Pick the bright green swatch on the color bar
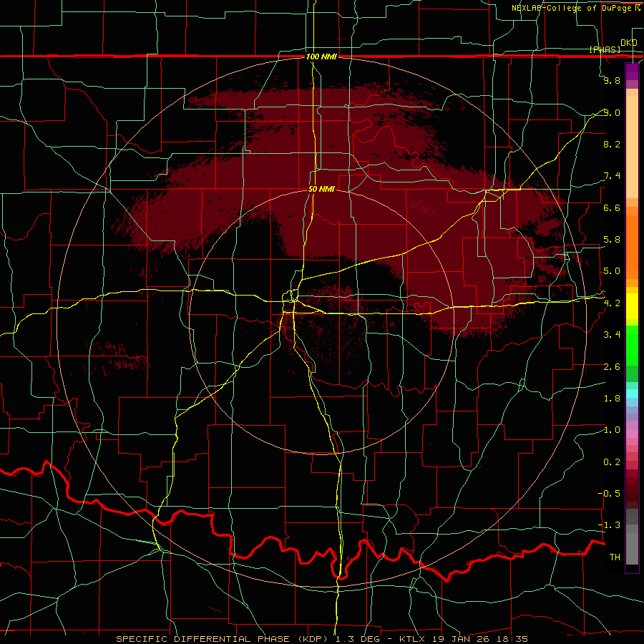The width and height of the screenshot is (644, 644). (x=632, y=345)
